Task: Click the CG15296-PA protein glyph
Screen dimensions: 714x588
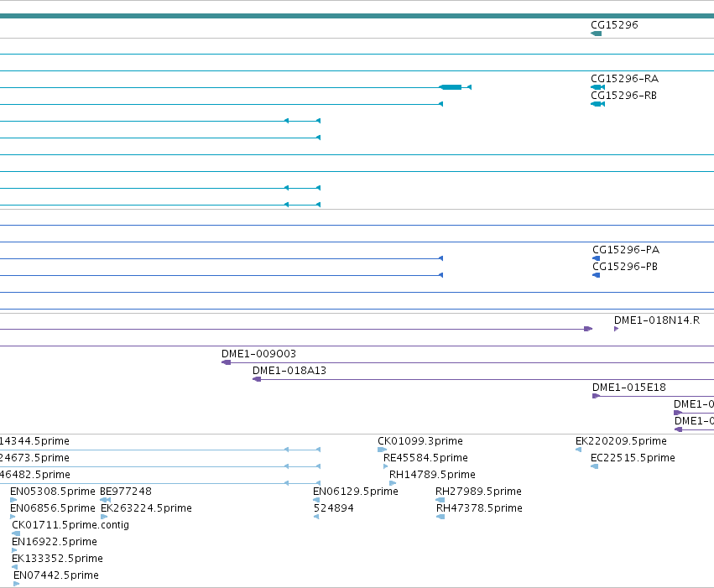Action: (596, 258)
